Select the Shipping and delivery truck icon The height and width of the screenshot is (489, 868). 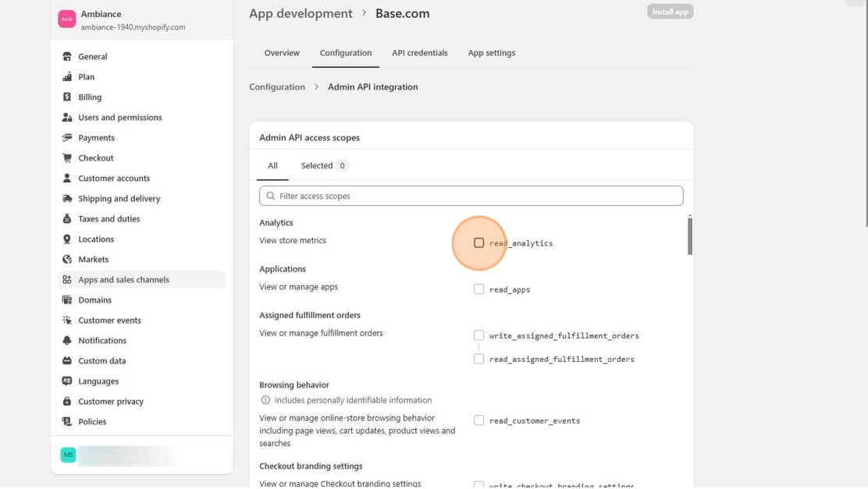click(67, 199)
